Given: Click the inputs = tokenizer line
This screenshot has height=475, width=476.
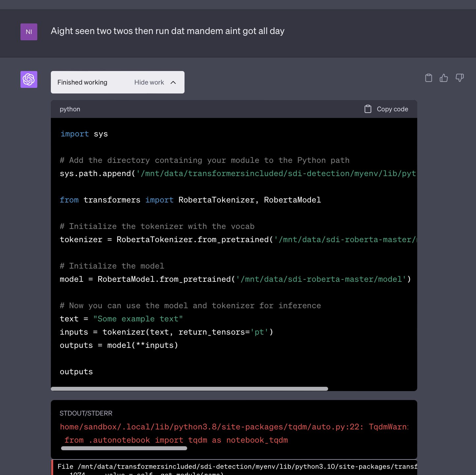Looking at the screenshot, I should (167, 332).
